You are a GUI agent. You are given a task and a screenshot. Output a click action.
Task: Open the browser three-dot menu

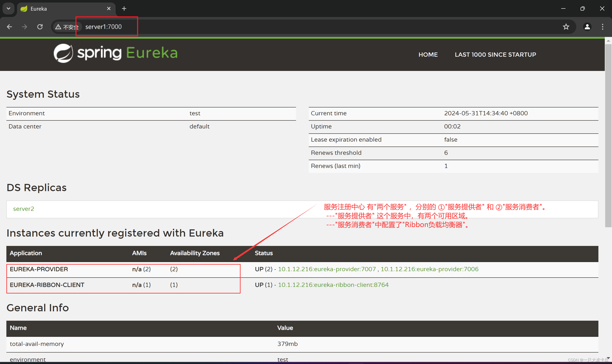pyautogui.click(x=602, y=27)
